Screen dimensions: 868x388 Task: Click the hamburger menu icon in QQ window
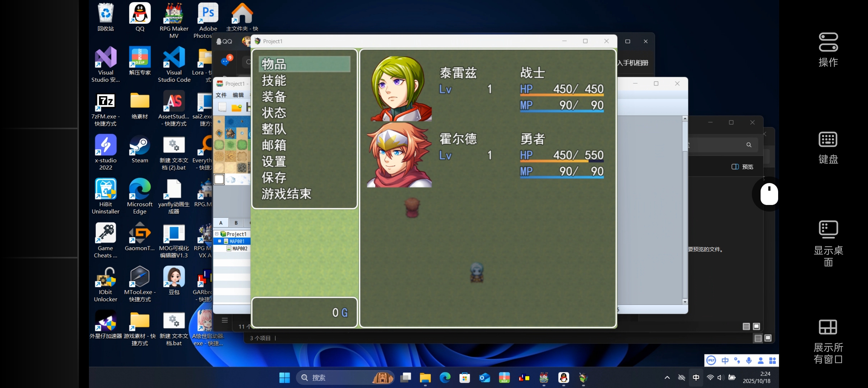tap(225, 320)
